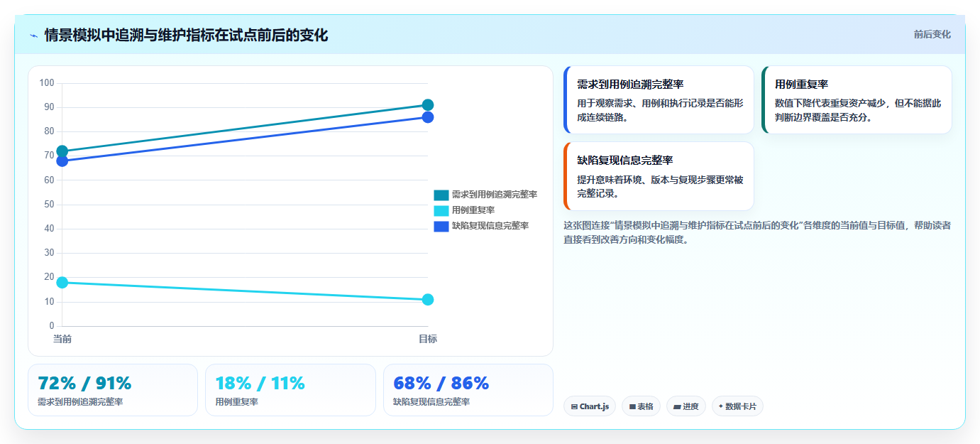The width and height of the screenshot is (980, 444).
Task: Click the 进度 tag icon
Action: (x=677, y=407)
